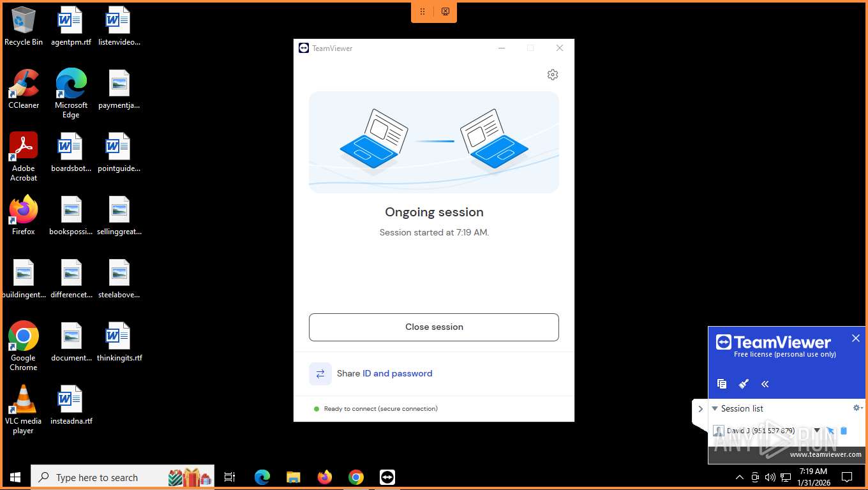Select the Google Chrome desktop shortcut
The image size is (868, 490).
[24, 346]
